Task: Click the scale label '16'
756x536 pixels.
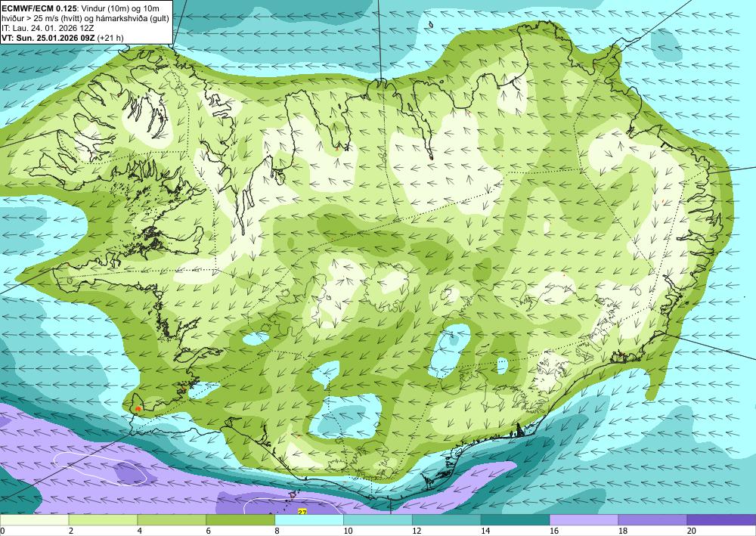Action: pyautogui.click(x=554, y=531)
